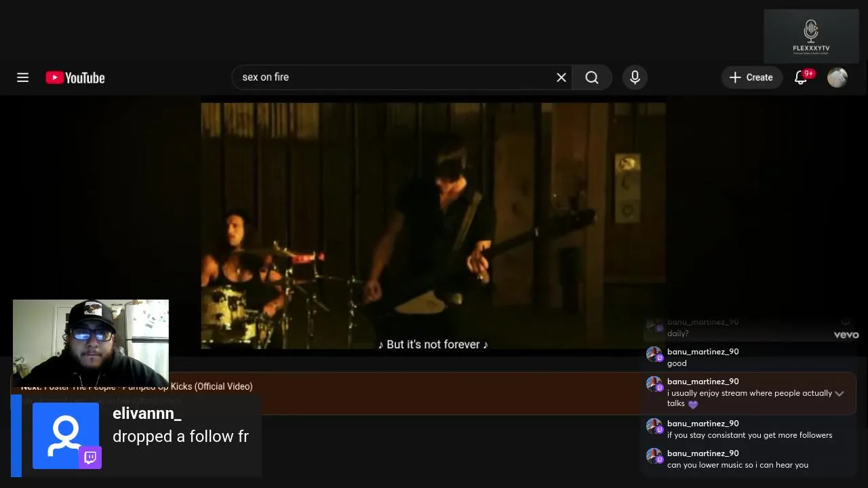868x488 pixels.
Task: Click the chat message 'good'
Action: pos(677,363)
